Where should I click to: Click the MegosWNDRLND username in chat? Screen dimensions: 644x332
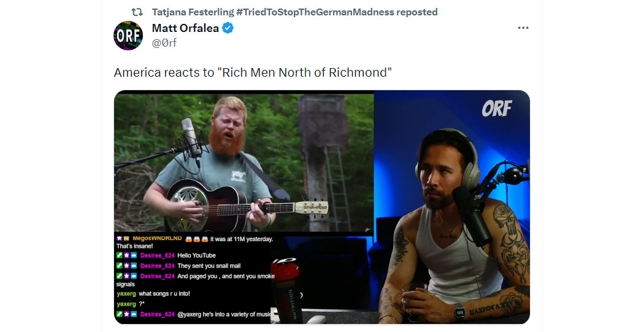pyautogui.click(x=157, y=238)
